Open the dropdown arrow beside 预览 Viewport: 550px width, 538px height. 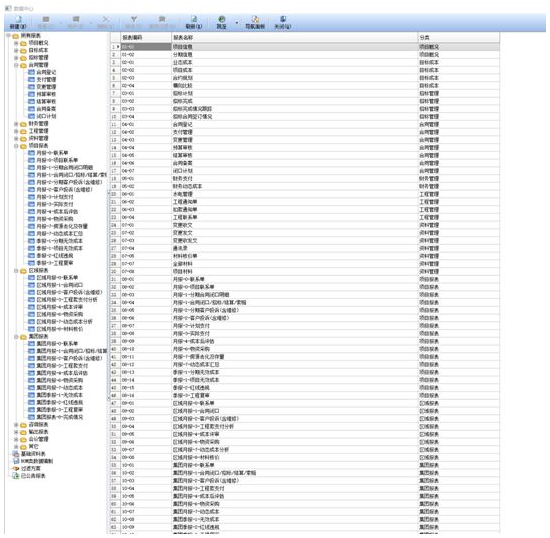tap(237, 23)
